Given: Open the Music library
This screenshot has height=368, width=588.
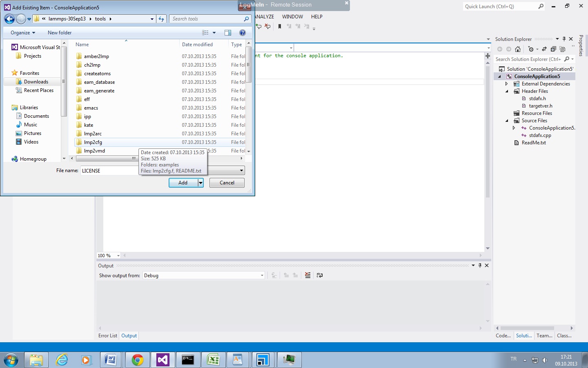Looking at the screenshot, I should [31, 125].
